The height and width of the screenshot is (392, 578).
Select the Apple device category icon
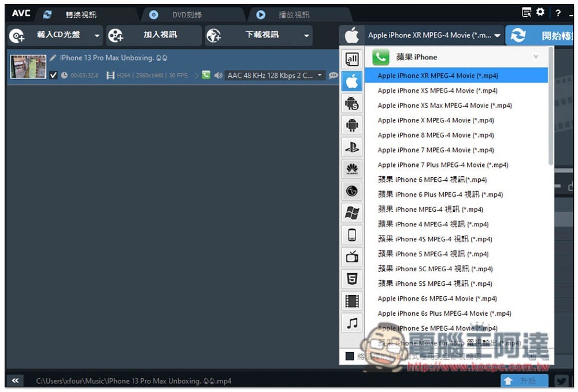click(x=351, y=81)
